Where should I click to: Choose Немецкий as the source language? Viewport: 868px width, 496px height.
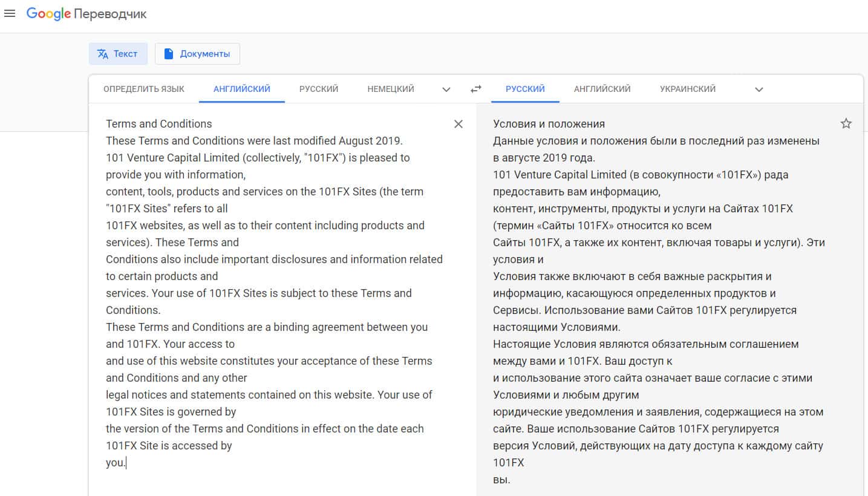[391, 89]
